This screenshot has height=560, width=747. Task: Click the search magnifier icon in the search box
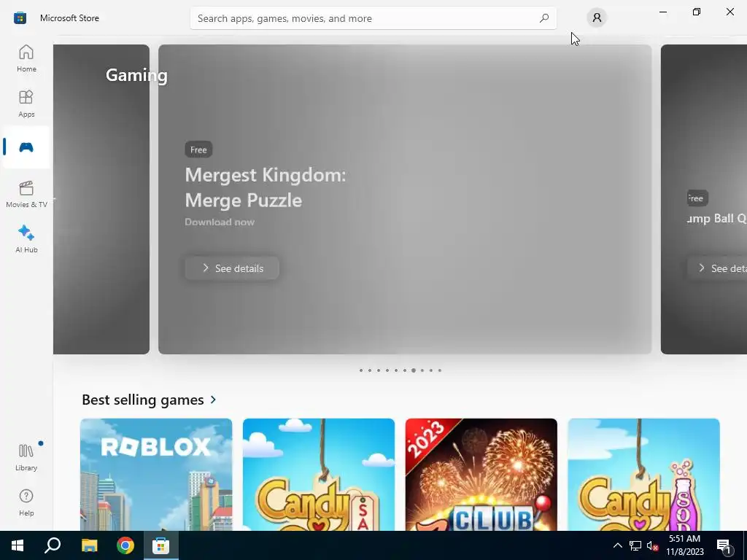(x=543, y=18)
